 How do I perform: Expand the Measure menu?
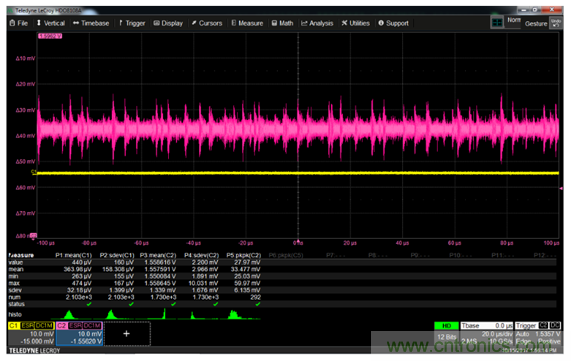click(247, 23)
